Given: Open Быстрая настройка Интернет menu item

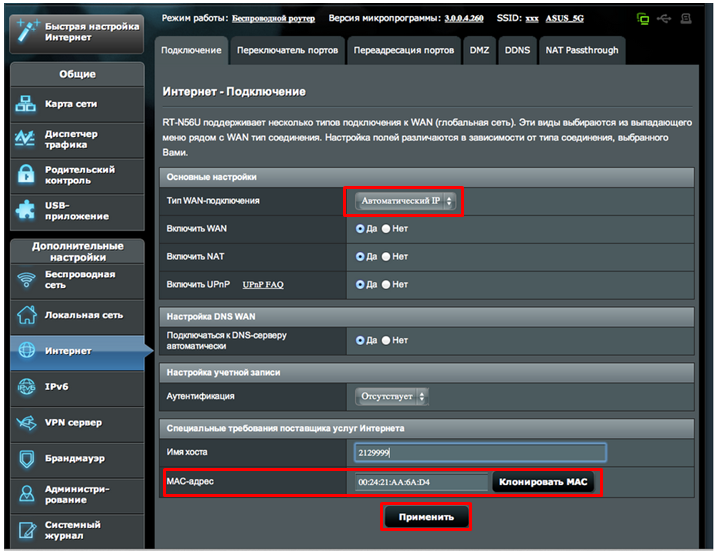Looking at the screenshot, I should point(77,32).
